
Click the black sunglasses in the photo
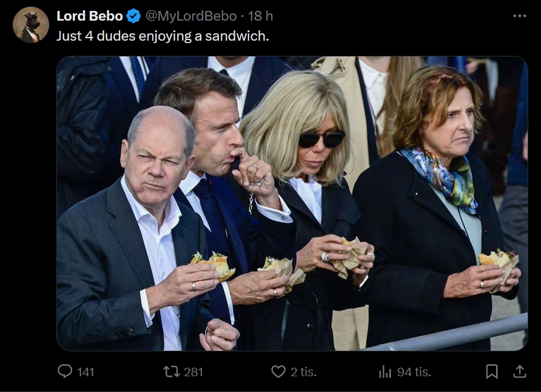(x=322, y=139)
